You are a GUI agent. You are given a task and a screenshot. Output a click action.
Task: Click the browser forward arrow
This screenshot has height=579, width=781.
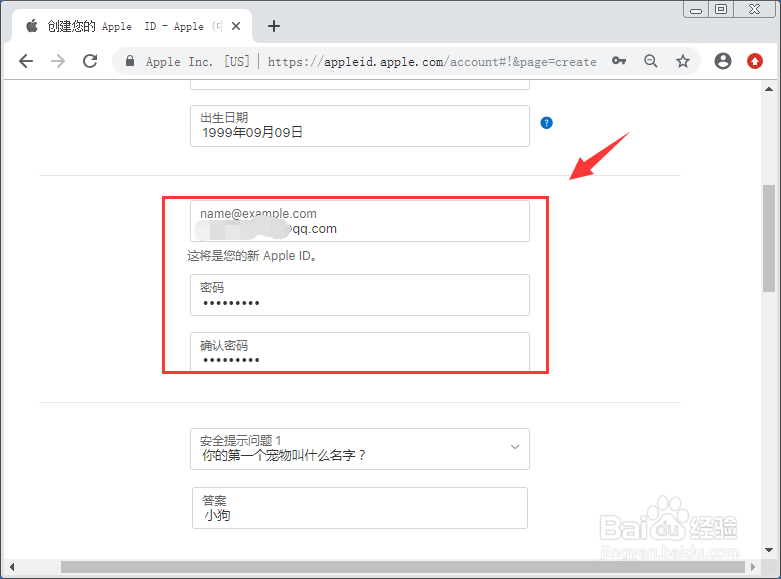(x=58, y=61)
